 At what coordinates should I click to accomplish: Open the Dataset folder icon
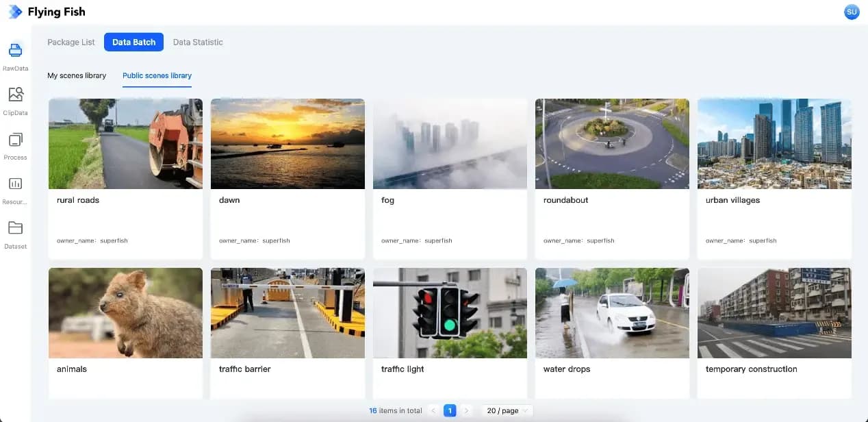(15, 228)
